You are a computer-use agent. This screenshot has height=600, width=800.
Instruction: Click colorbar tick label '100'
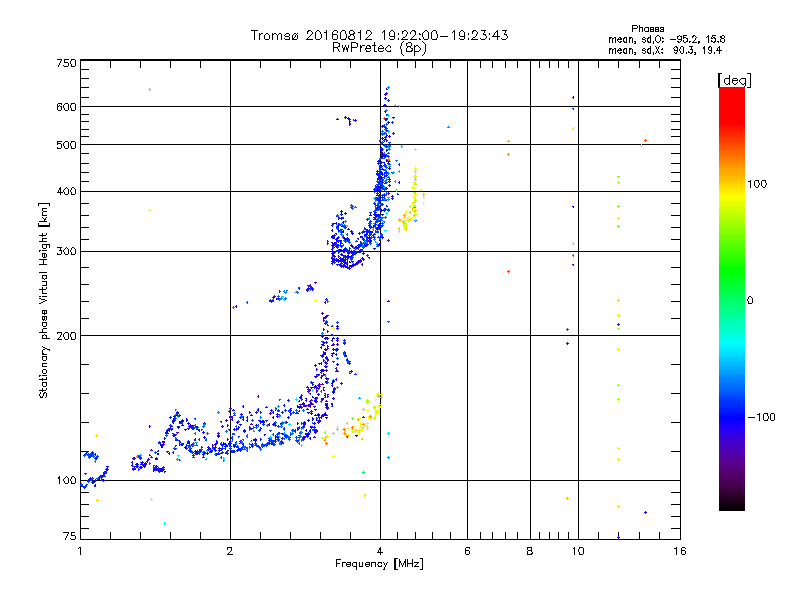pyautogui.click(x=757, y=184)
